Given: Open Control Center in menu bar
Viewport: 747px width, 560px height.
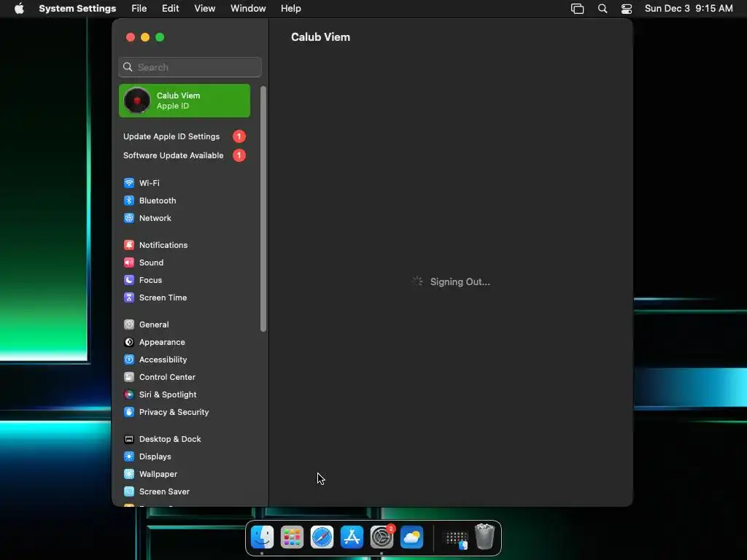Looking at the screenshot, I should (627, 9).
